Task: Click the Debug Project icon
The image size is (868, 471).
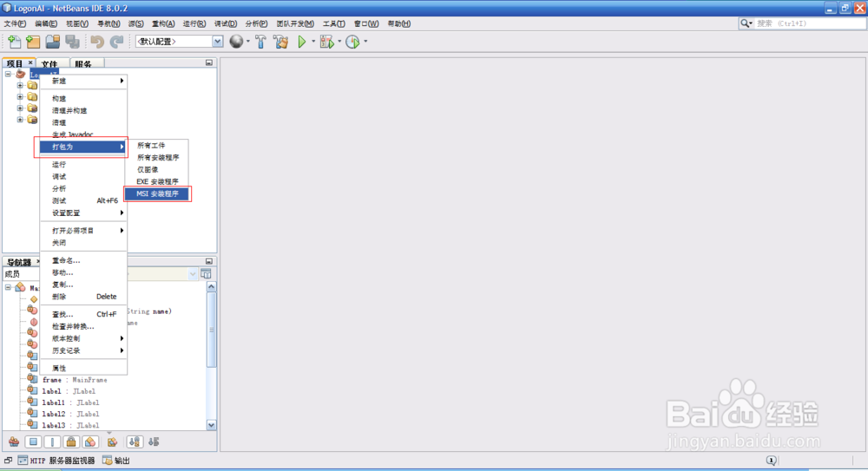Action: (327, 42)
